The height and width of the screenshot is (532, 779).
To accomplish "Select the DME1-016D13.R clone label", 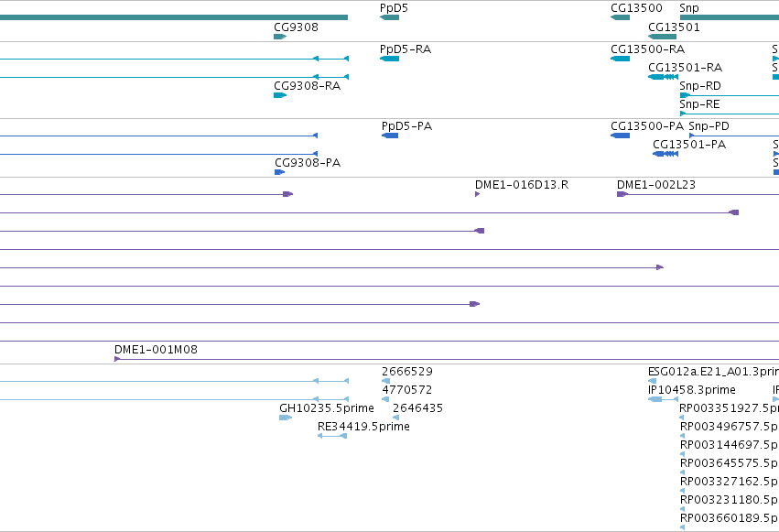I will click(522, 185).
